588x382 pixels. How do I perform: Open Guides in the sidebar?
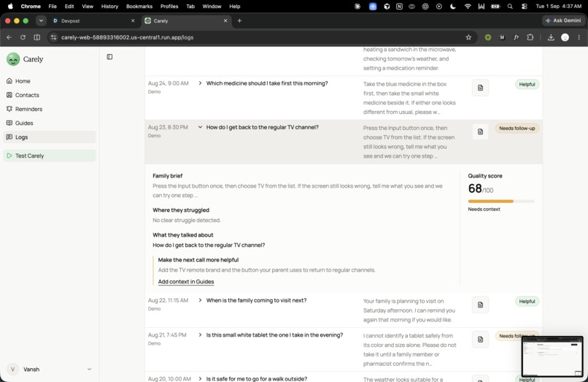(x=50, y=123)
